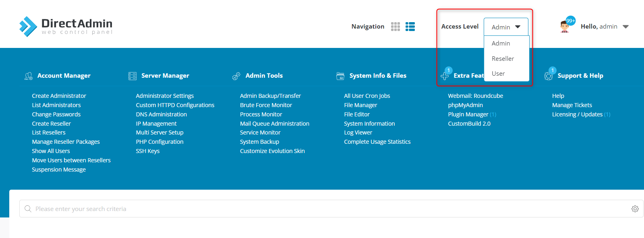Open List Administrators link
This screenshot has width=644, height=238.
point(56,105)
